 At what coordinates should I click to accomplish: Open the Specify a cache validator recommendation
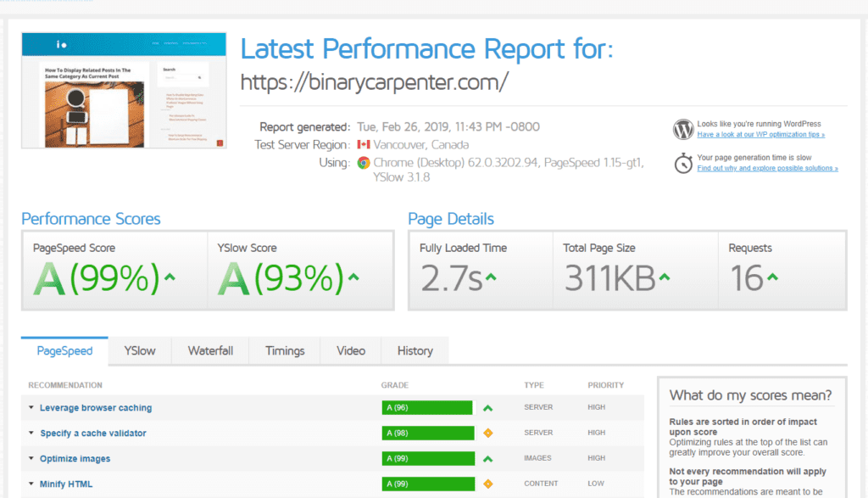click(93, 434)
